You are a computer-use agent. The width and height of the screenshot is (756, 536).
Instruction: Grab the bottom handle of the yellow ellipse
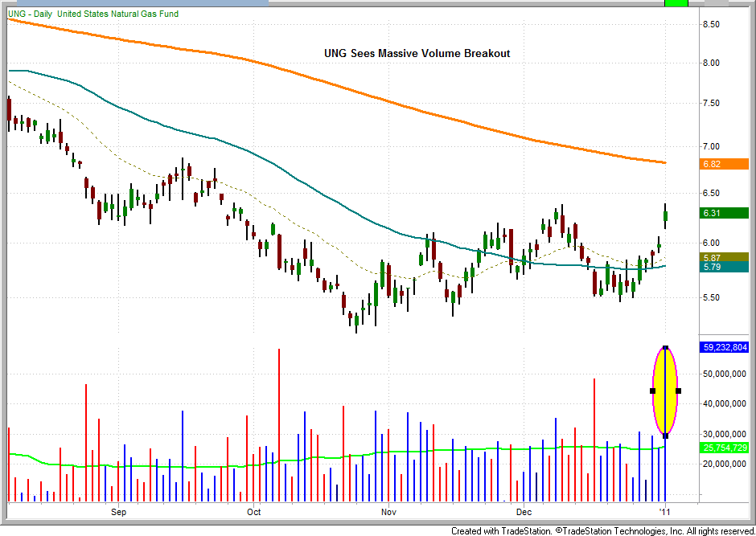coord(665,436)
